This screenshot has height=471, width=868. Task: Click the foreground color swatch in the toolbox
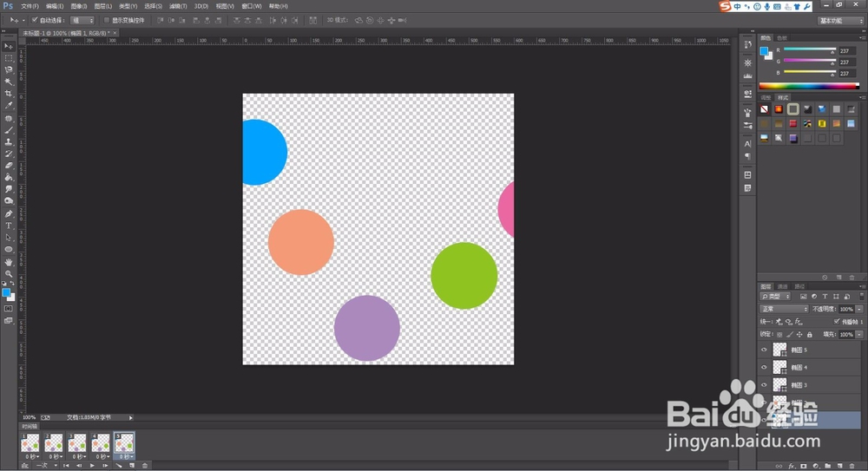6,292
